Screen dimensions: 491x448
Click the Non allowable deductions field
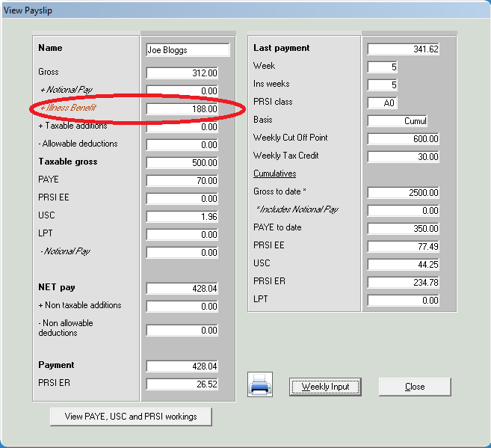(x=182, y=331)
